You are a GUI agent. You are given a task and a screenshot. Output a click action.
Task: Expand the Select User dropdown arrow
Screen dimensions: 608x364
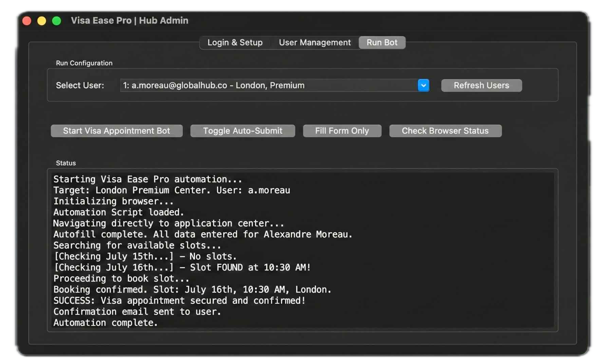click(423, 85)
